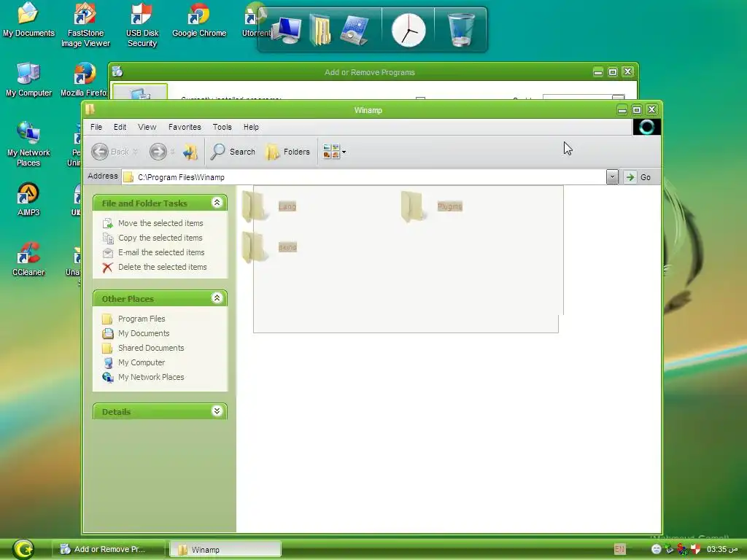
Task: Expand the Address bar dropdown
Action: pos(612,177)
